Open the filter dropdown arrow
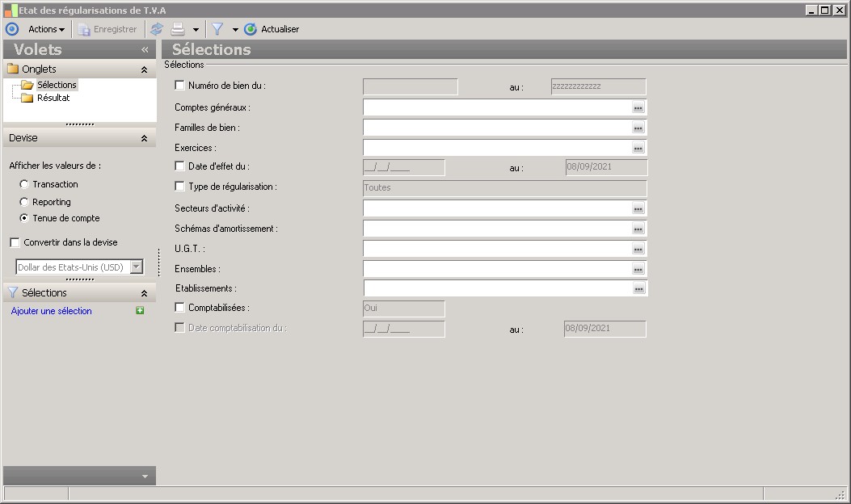The image size is (851, 504). click(x=235, y=30)
